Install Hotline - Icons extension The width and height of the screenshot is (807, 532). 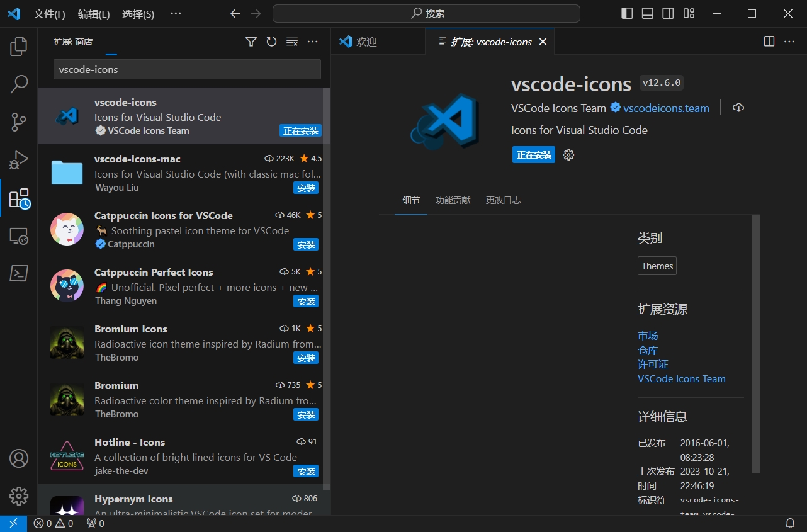point(306,472)
